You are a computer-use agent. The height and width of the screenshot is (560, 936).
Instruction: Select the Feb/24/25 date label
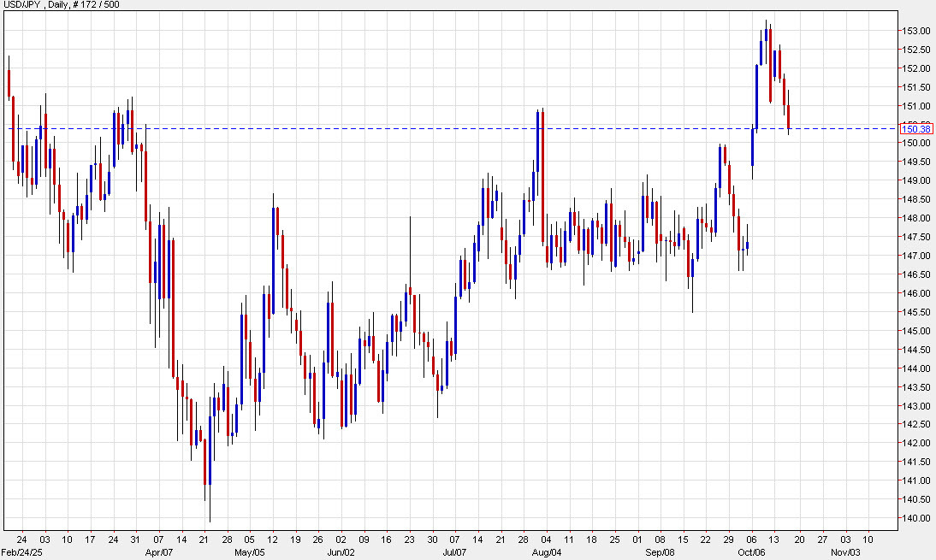[21, 552]
